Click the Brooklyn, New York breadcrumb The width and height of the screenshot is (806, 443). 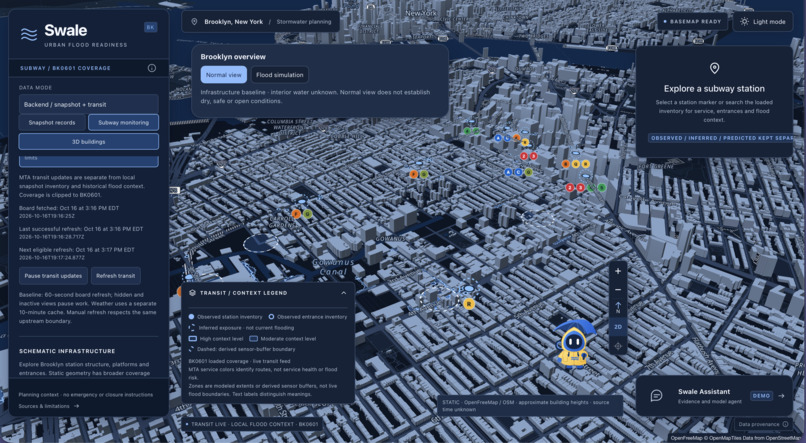[233, 22]
